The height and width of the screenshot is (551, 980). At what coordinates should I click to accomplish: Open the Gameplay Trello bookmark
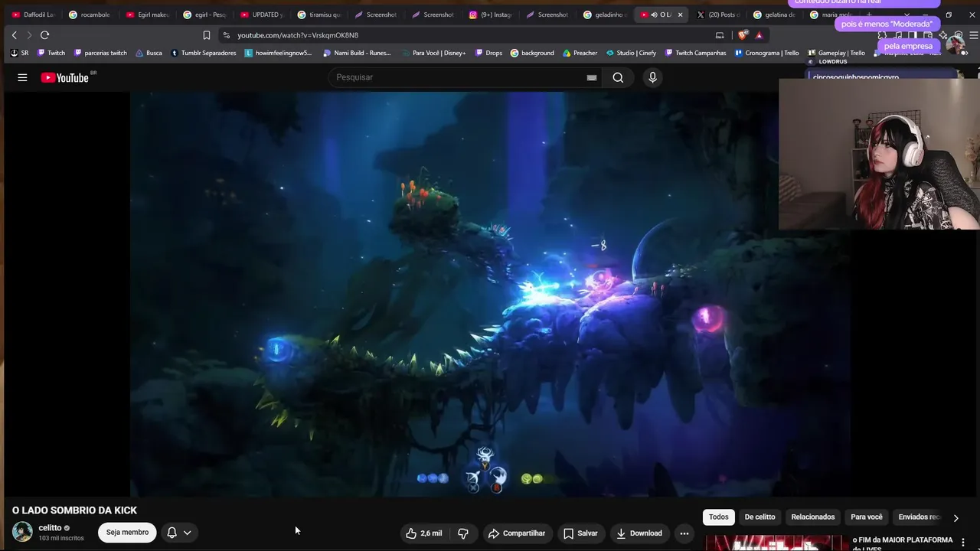tap(837, 53)
